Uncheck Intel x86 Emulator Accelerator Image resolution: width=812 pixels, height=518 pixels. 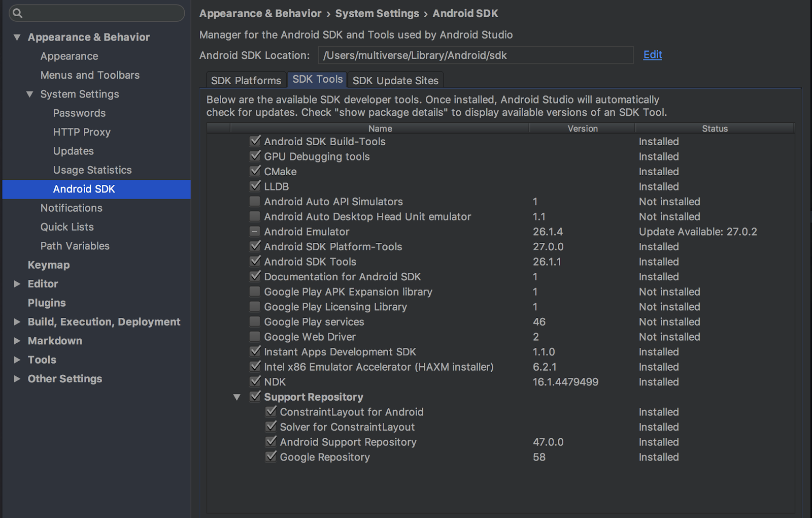(x=255, y=366)
